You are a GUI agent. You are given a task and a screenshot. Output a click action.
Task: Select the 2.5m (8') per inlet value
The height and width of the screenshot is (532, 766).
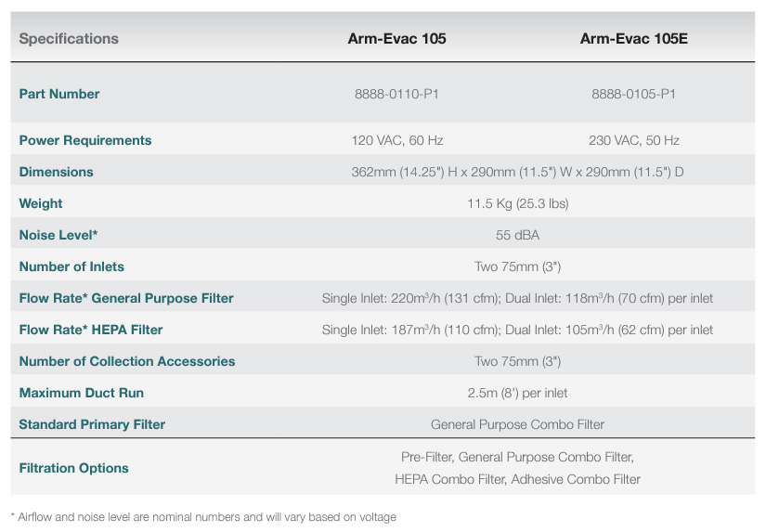(517, 393)
